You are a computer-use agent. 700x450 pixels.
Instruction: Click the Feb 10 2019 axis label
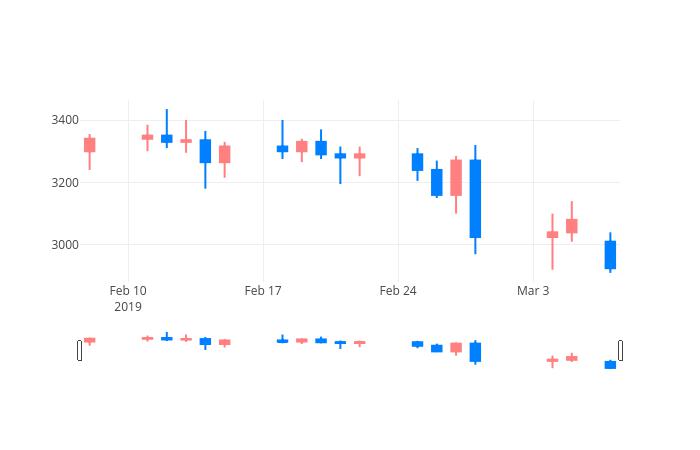[x=128, y=299]
